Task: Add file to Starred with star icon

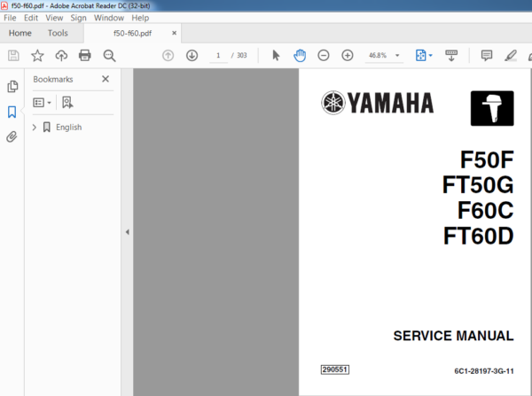Action: [x=37, y=55]
